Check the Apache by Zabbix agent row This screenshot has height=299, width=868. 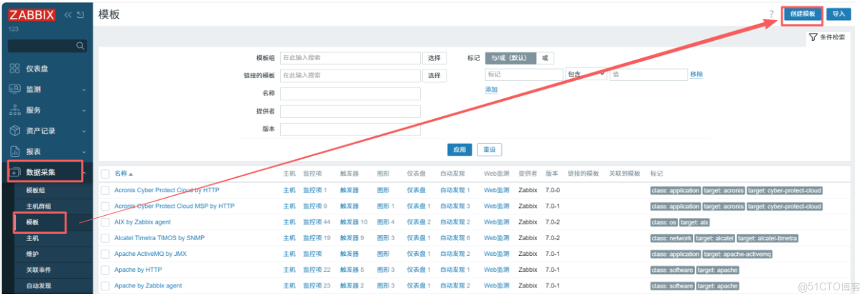[x=105, y=285]
